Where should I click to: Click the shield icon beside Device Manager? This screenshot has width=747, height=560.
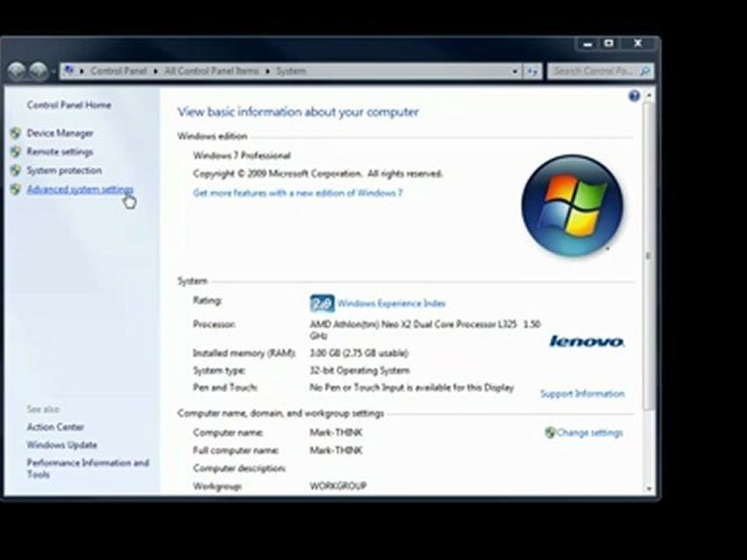(x=16, y=133)
